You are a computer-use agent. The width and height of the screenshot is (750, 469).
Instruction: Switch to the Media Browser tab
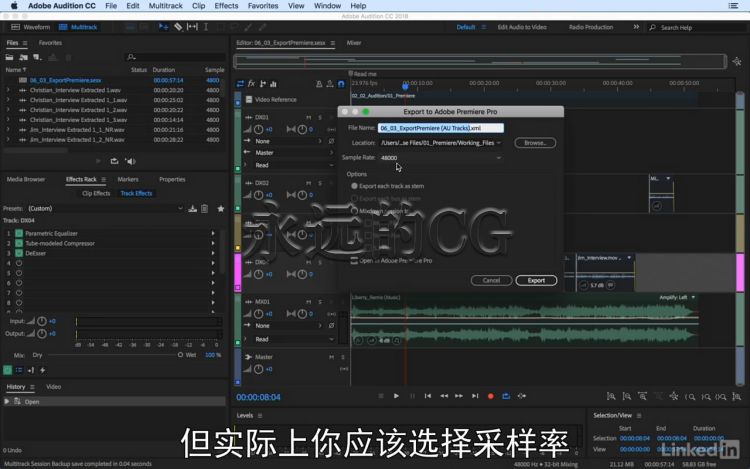(x=26, y=179)
